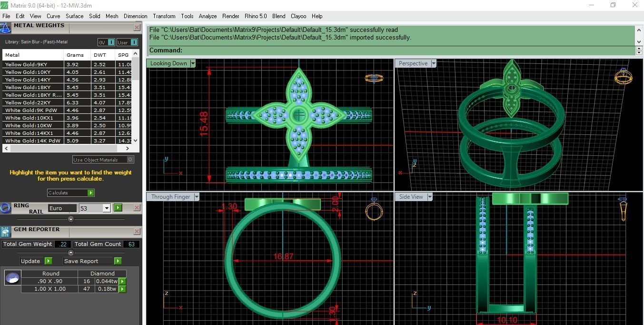
Task: Click green arrow beside Update
Action: coord(48,261)
